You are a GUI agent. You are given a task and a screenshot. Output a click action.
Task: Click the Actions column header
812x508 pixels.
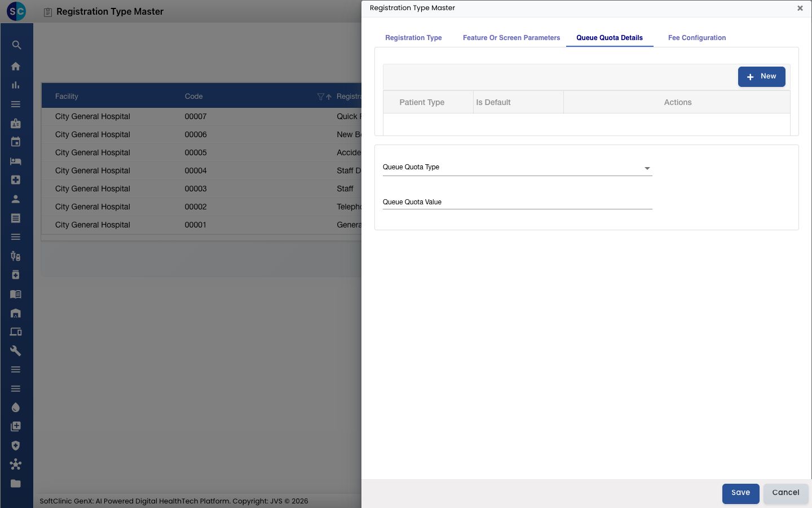coord(677,102)
